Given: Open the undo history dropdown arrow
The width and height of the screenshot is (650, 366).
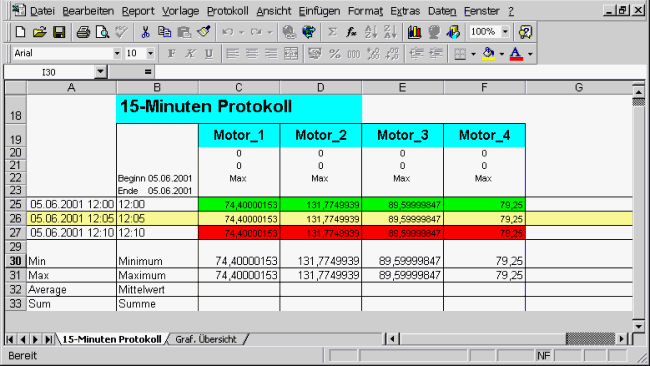Looking at the screenshot, I should coord(241,32).
